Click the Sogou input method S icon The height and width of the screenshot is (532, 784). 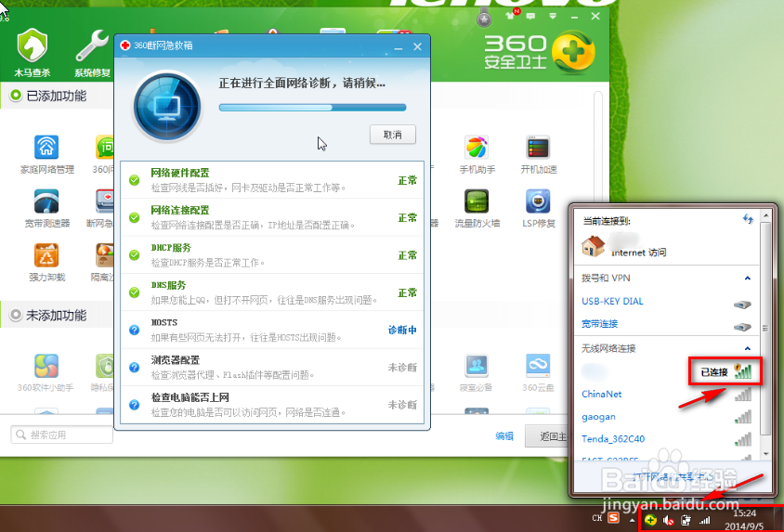click(x=613, y=517)
